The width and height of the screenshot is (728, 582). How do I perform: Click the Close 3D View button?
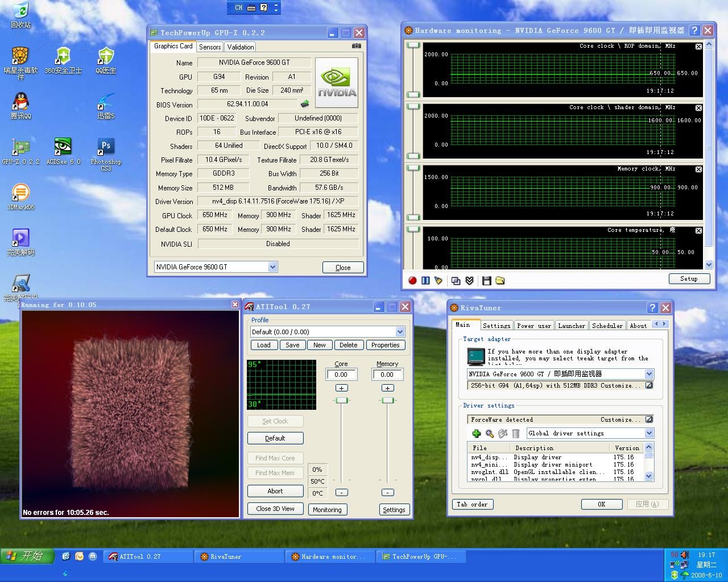pyautogui.click(x=275, y=509)
